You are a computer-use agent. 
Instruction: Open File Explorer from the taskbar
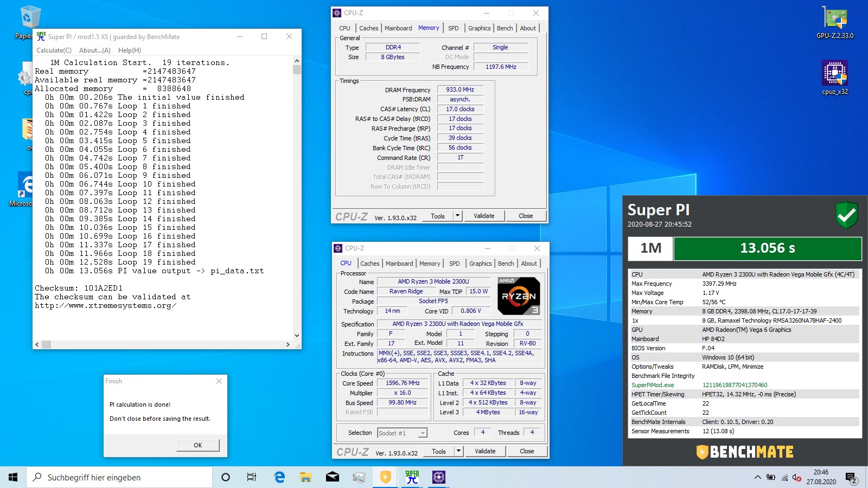pyautogui.click(x=306, y=477)
